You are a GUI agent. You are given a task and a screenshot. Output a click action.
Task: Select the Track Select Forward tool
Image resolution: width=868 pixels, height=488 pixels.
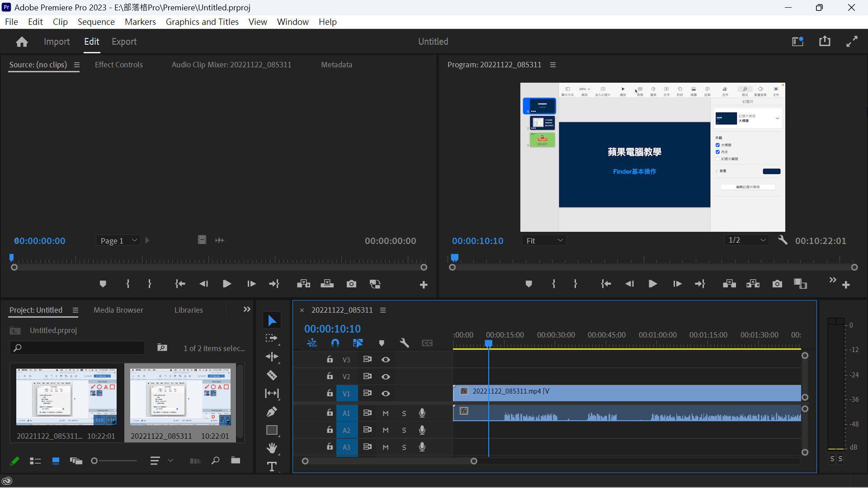click(272, 338)
